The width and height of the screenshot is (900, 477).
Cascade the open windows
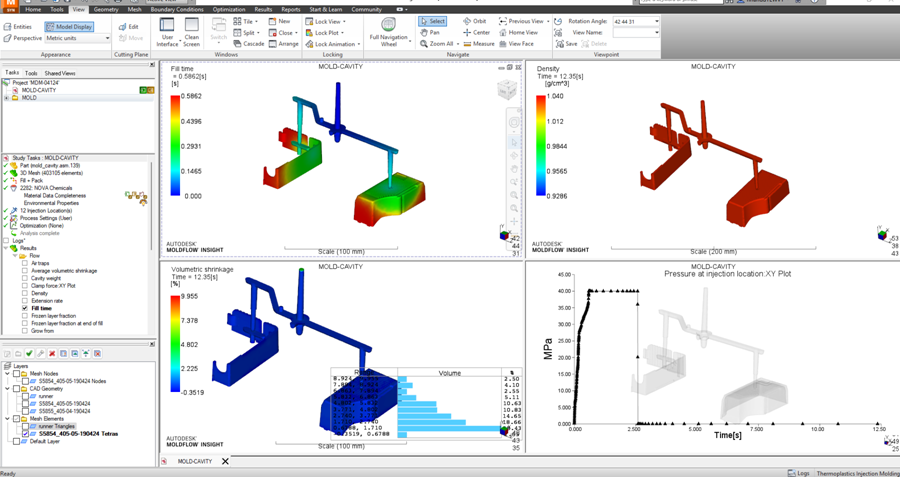point(249,44)
